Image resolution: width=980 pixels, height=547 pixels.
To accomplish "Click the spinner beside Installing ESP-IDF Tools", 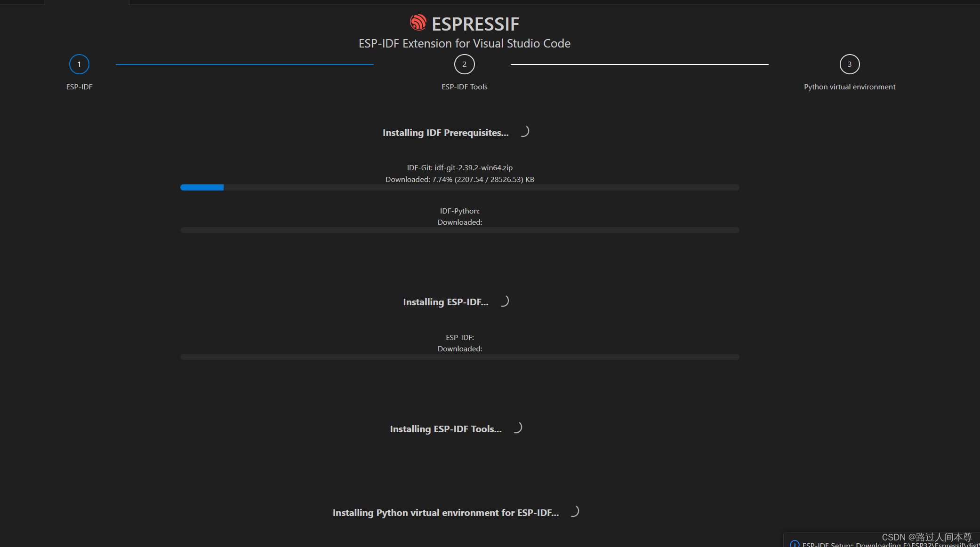I will pyautogui.click(x=518, y=428).
